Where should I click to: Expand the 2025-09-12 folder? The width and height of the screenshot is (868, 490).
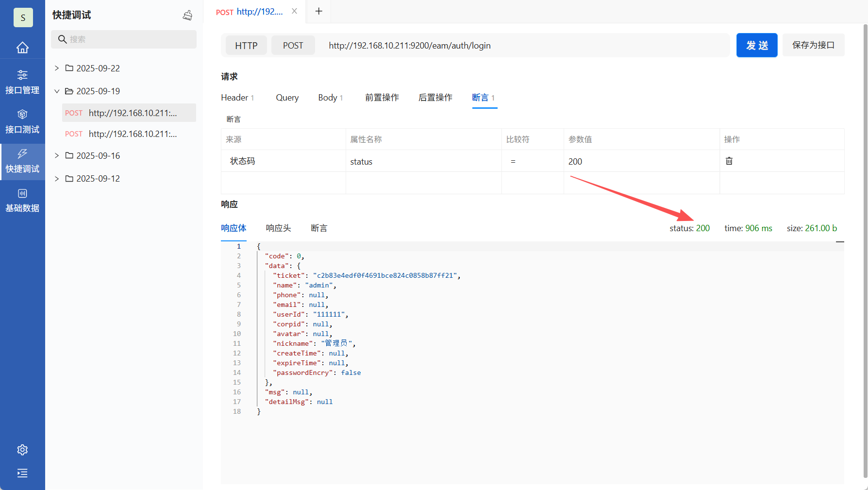pyautogui.click(x=57, y=179)
